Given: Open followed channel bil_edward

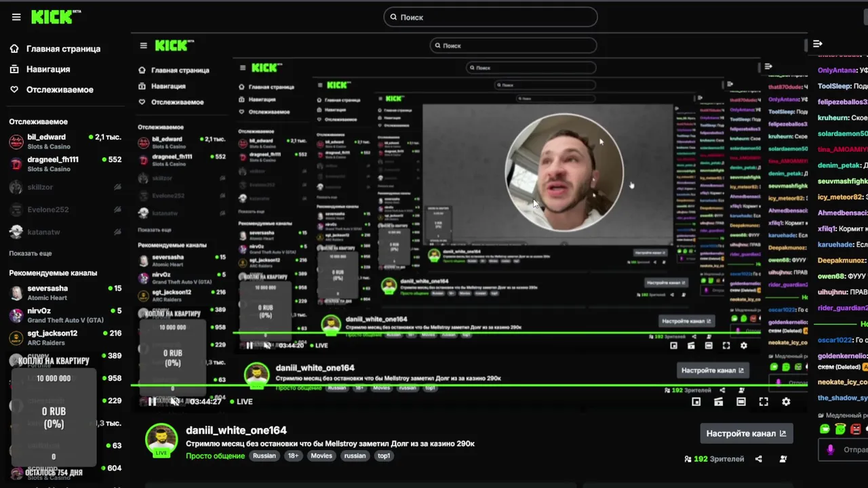Looking at the screenshot, I should point(65,142).
